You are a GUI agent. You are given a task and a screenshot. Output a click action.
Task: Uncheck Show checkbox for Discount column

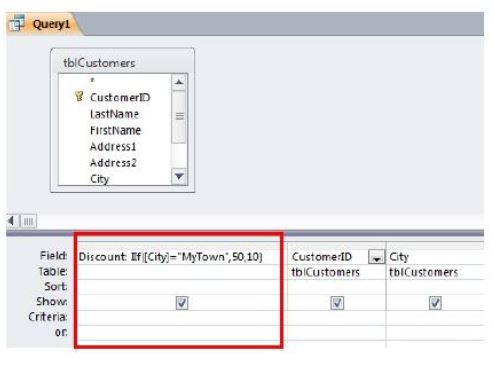click(x=182, y=303)
